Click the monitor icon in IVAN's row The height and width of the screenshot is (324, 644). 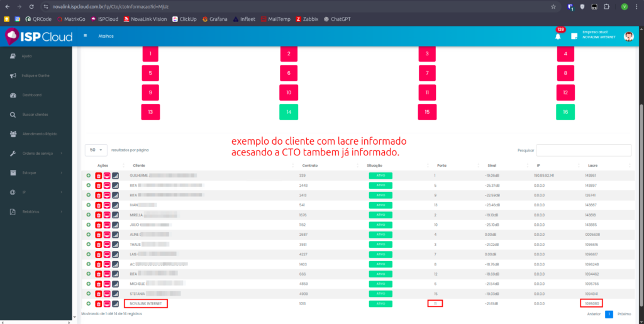[106, 205]
